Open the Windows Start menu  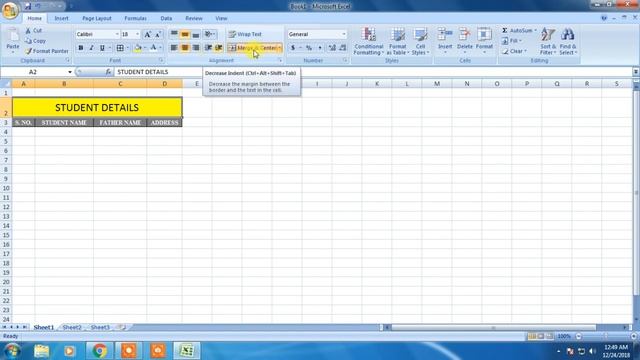click(12, 351)
